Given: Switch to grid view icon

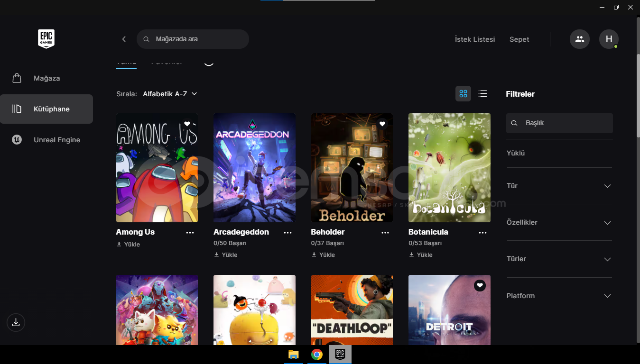Looking at the screenshot, I should [x=464, y=94].
